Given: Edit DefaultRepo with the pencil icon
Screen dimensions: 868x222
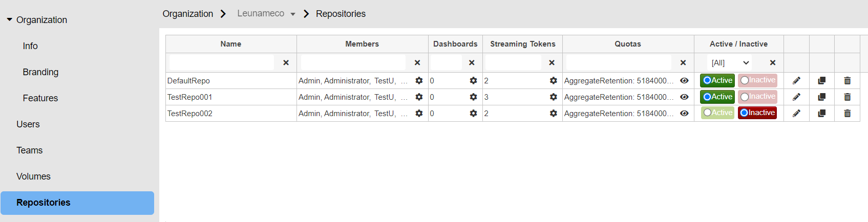Looking at the screenshot, I should pyautogui.click(x=796, y=81).
